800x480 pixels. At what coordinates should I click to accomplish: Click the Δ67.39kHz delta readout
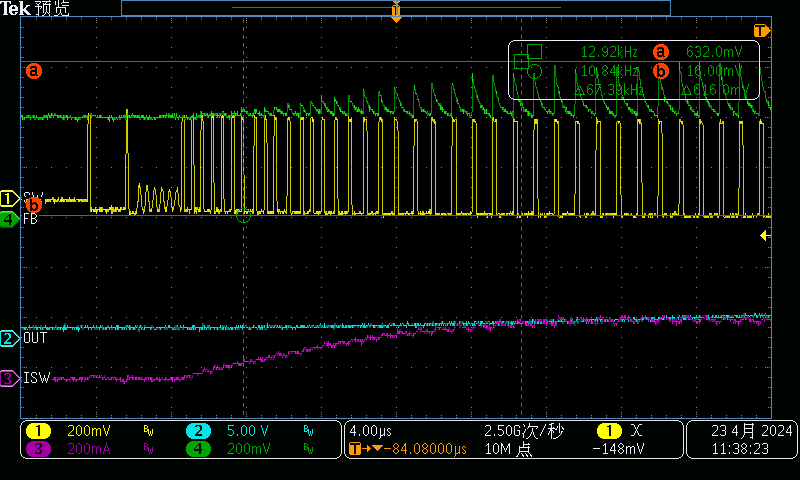(x=609, y=90)
